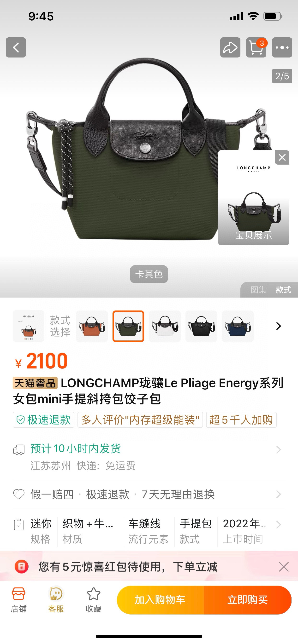Open shopping cart with 3 items

[x=256, y=47]
